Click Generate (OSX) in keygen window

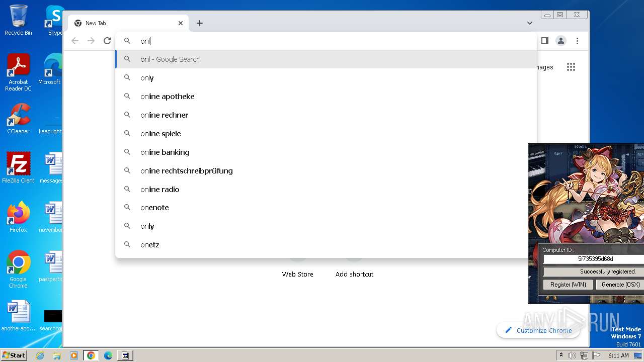coord(620,284)
